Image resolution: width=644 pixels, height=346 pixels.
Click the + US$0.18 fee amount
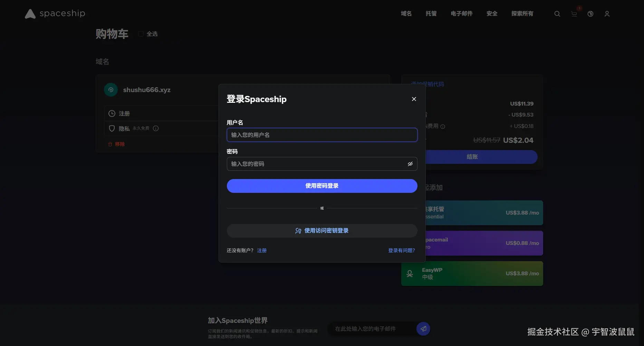pos(521,126)
